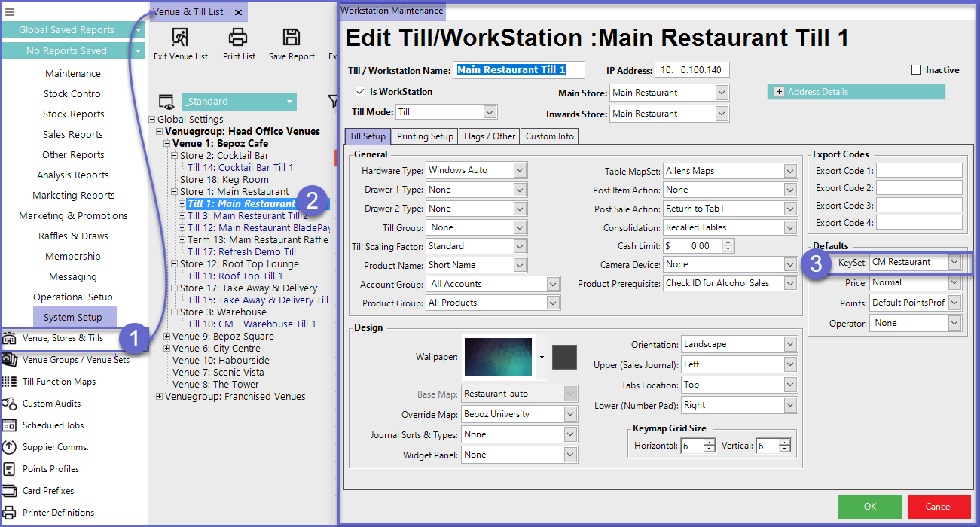
Task: Uncheck the Is WorkStation checkbox
Action: (360, 92)
